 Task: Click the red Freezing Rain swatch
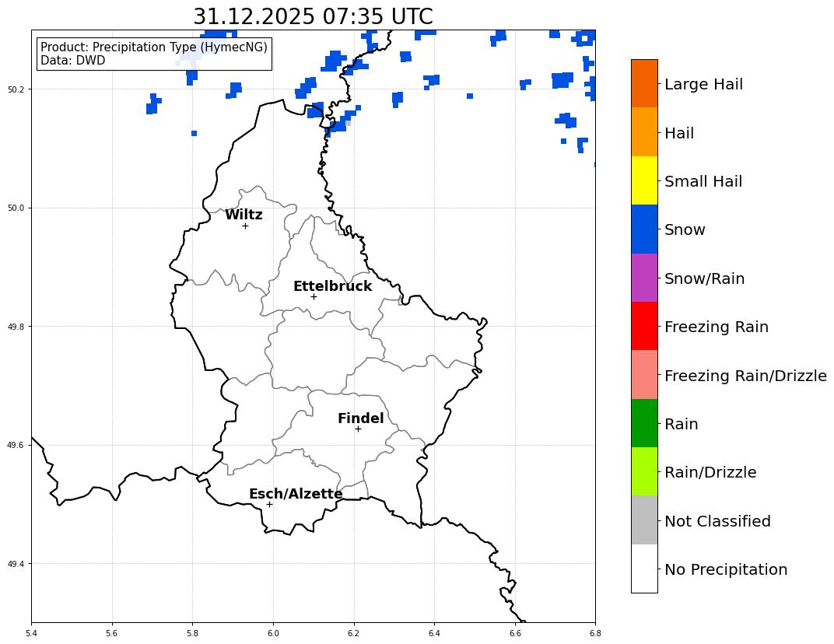pos(644,326)
